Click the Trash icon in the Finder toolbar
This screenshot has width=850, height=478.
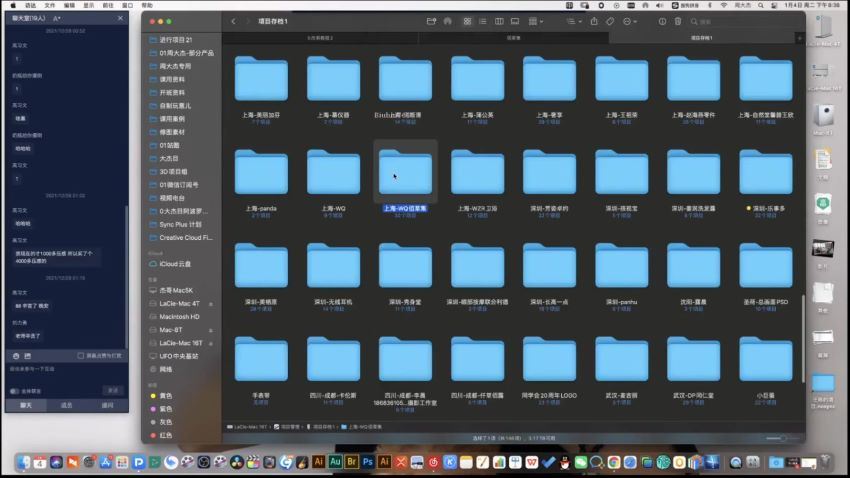678,22
